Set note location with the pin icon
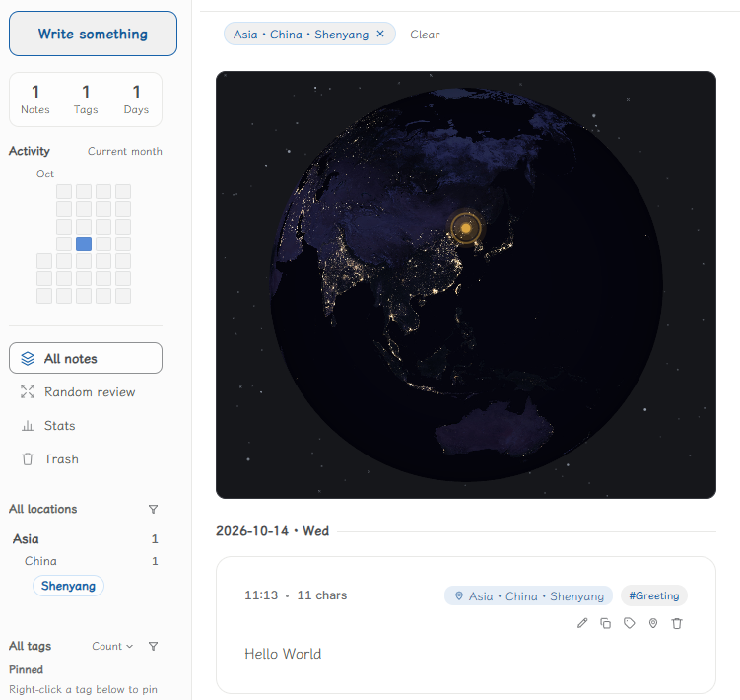This screenshot has width=740, height=700. pos(653,623)
